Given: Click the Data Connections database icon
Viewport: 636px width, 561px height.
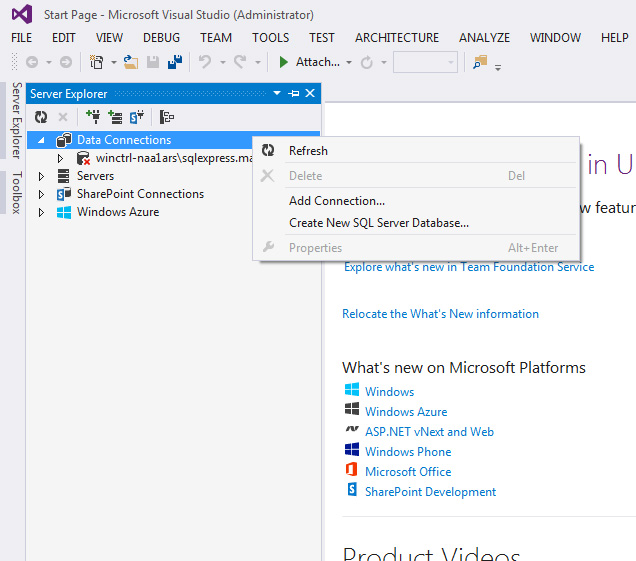Looking at the screenshot, I should click(x=64, y=140).
